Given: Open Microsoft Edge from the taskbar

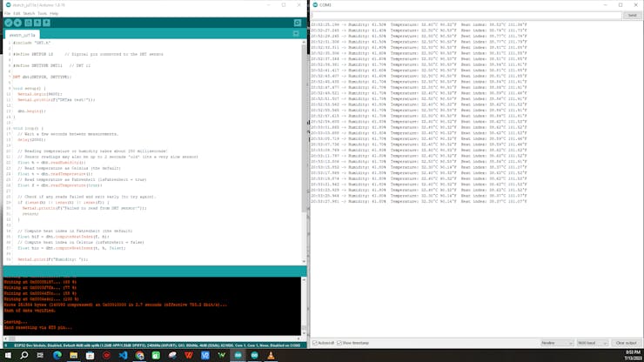Looking at the screenshot, I should [57, 355].
